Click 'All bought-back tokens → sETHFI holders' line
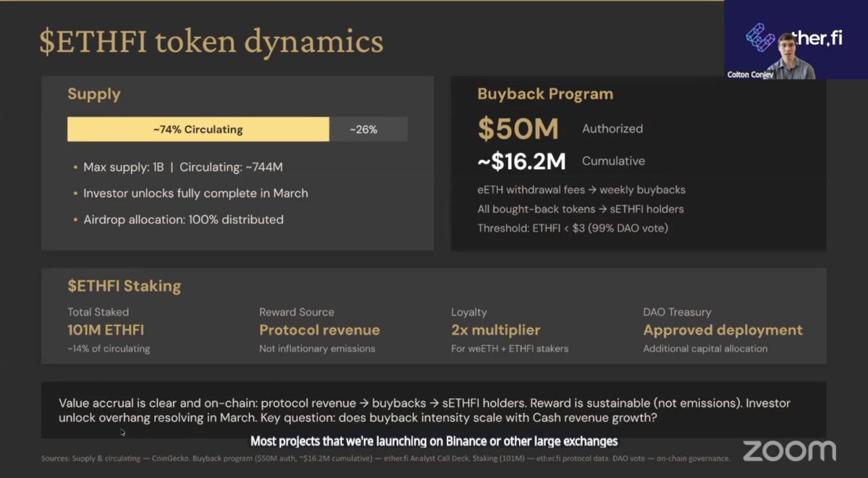The height and width of the screenshot is (478, 868). (580, 209)
